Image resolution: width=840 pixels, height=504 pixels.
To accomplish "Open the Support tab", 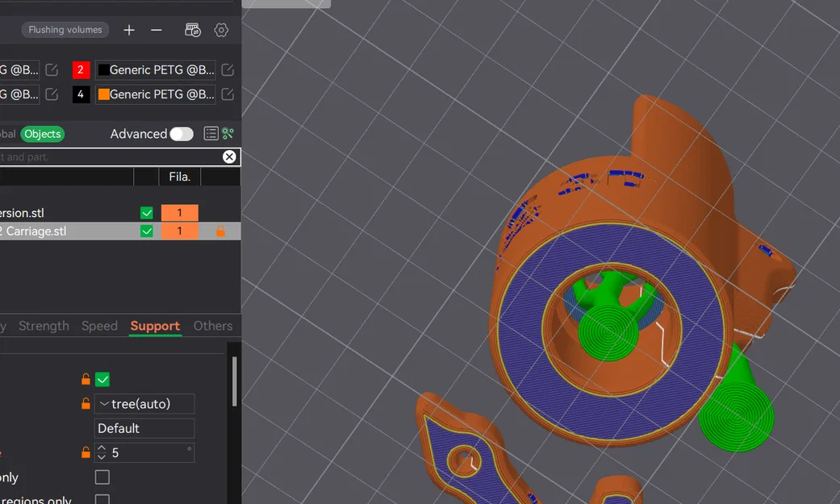I will pos(156,326).
